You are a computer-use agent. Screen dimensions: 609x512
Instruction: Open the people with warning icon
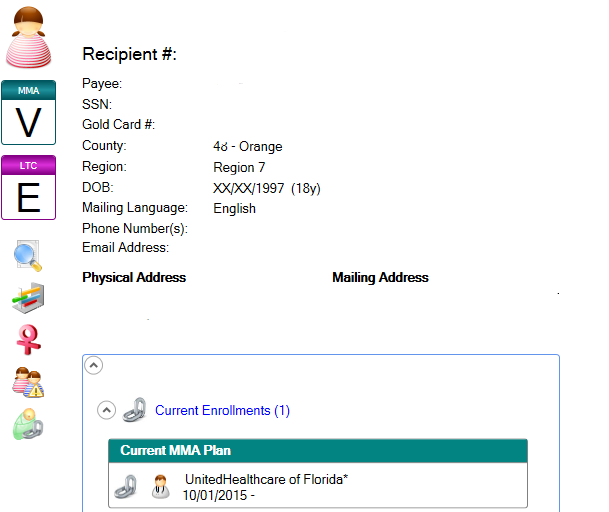point(28,382)
